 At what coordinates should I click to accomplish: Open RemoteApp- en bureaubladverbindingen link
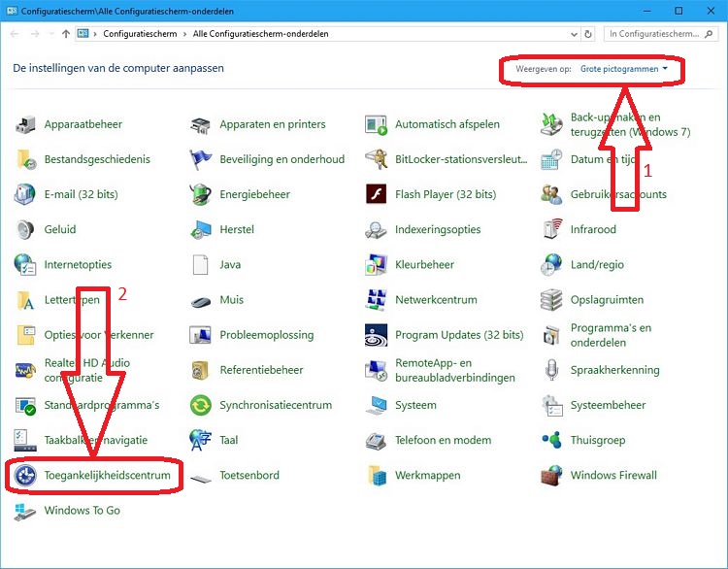[455, 370]
